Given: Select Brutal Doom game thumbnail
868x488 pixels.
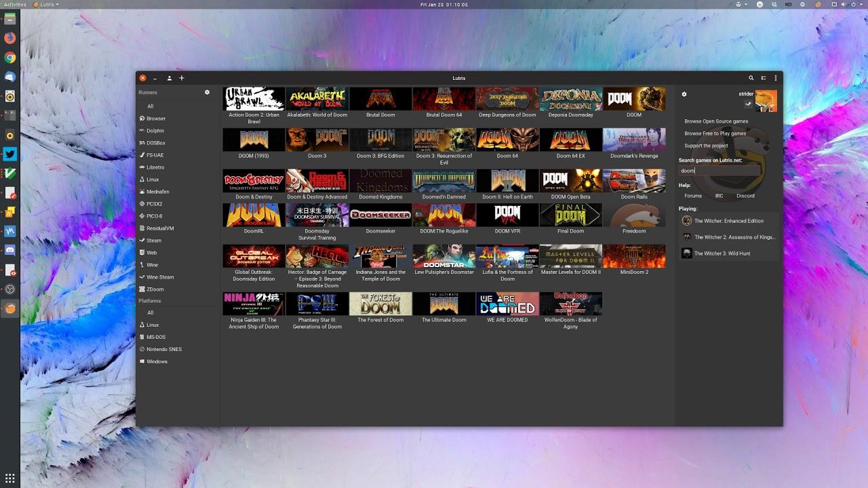Looking at the screenshot, I should click(380, 99).
